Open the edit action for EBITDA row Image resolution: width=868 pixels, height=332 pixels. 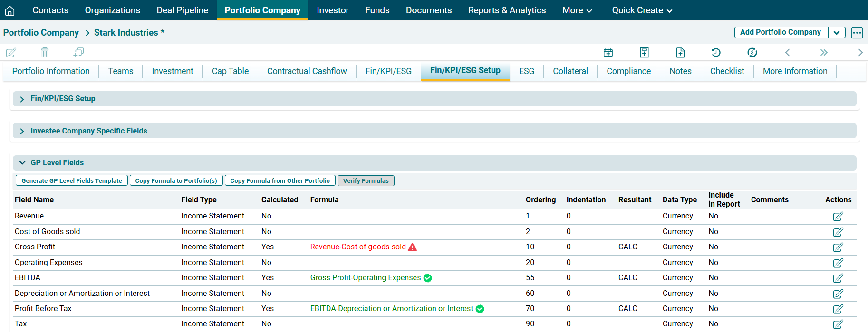pos(838,278)
